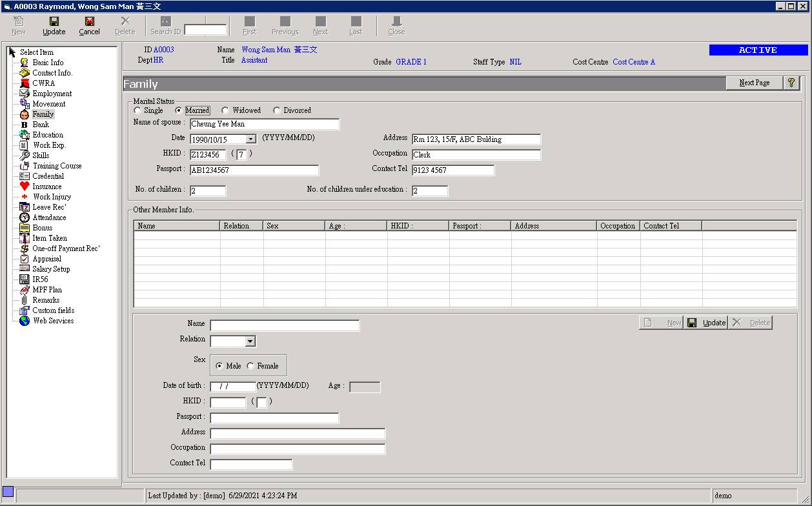
Task: Open the Attendance clock icon
Action: (25, 218)
